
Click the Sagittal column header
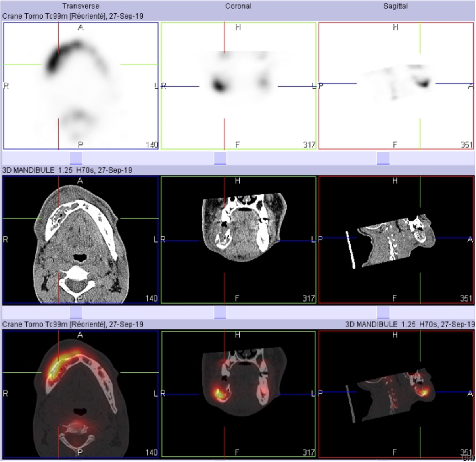coord(395,6)
